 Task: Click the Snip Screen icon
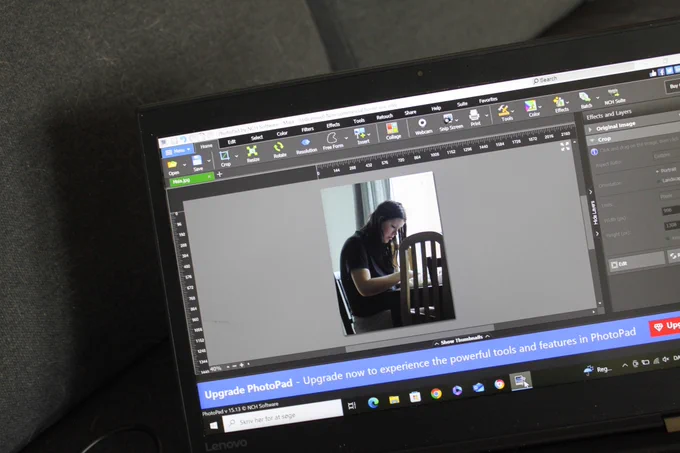448,119
